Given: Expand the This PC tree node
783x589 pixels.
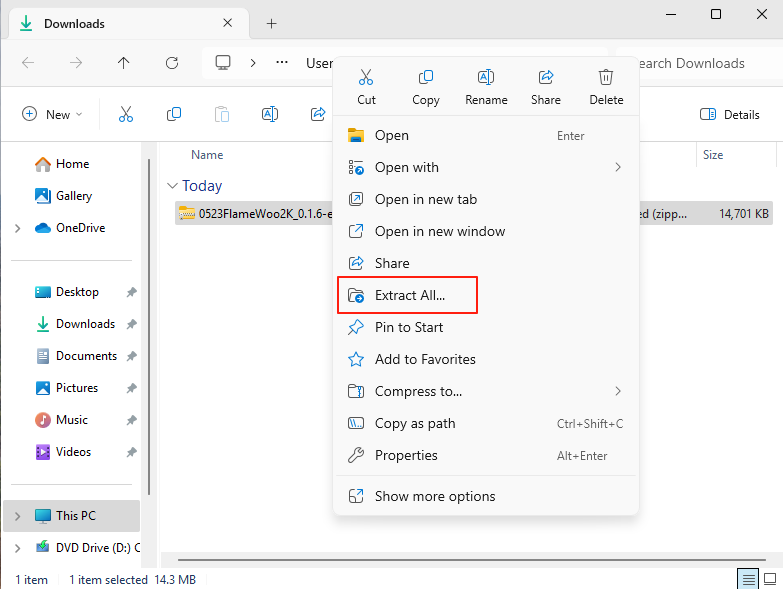Looking at the screenshot, I should (x=17, y=516).
